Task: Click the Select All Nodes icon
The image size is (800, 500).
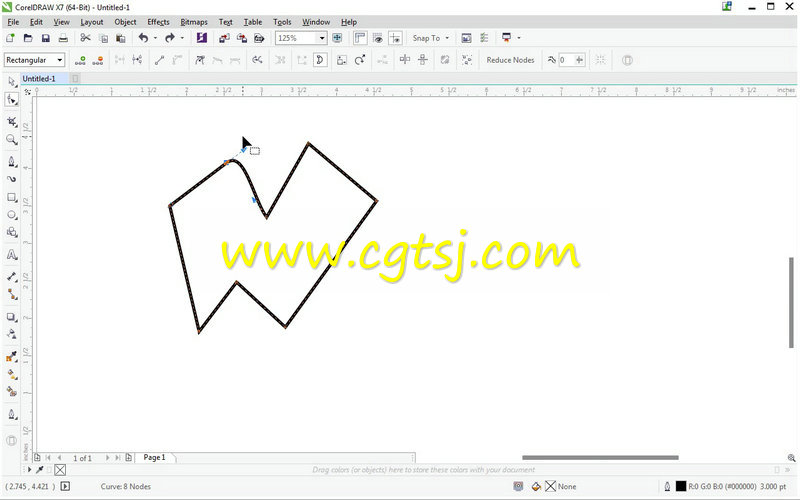Action: pos(467,60)
